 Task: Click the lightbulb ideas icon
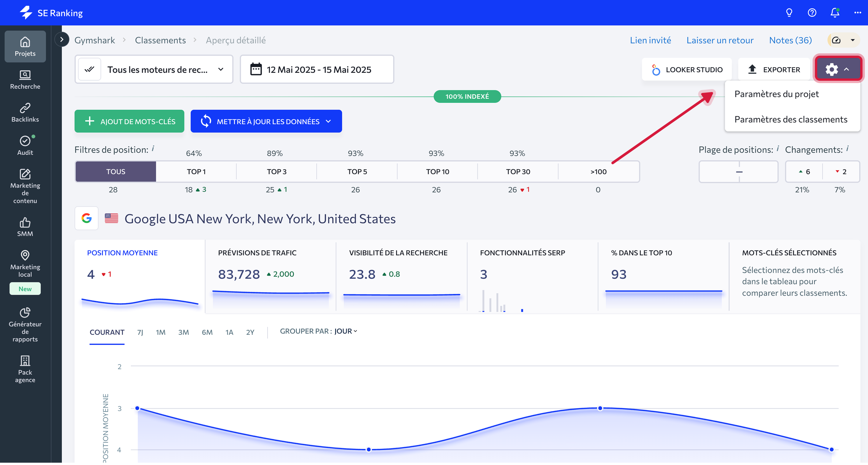(x=789, y=13)
